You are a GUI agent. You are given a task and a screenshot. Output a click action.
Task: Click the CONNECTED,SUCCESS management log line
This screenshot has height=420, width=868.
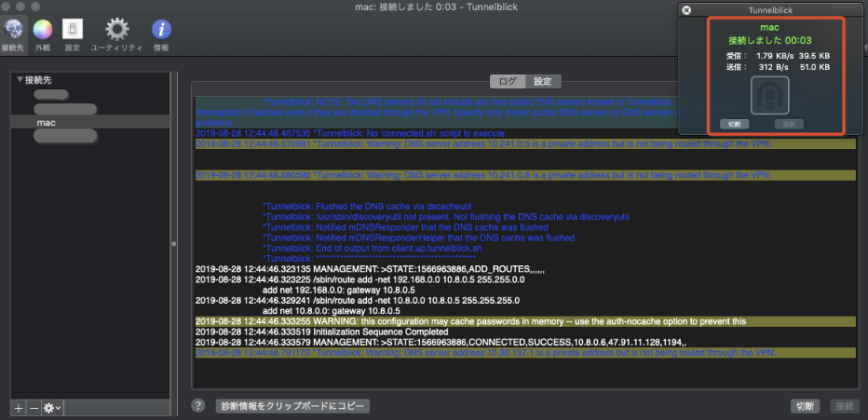tap(441, 343)
